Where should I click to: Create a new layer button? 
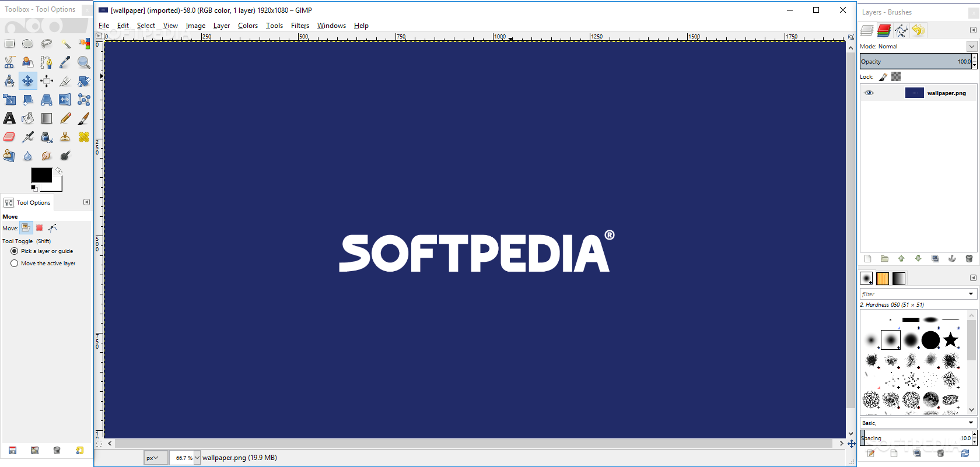pos(867,259)
